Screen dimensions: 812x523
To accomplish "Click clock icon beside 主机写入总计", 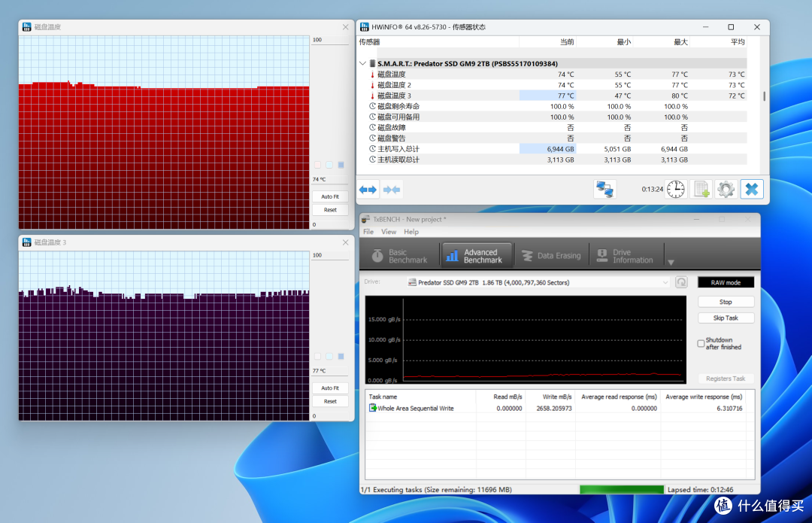I will pyautogui.click(x=372, y=149).
